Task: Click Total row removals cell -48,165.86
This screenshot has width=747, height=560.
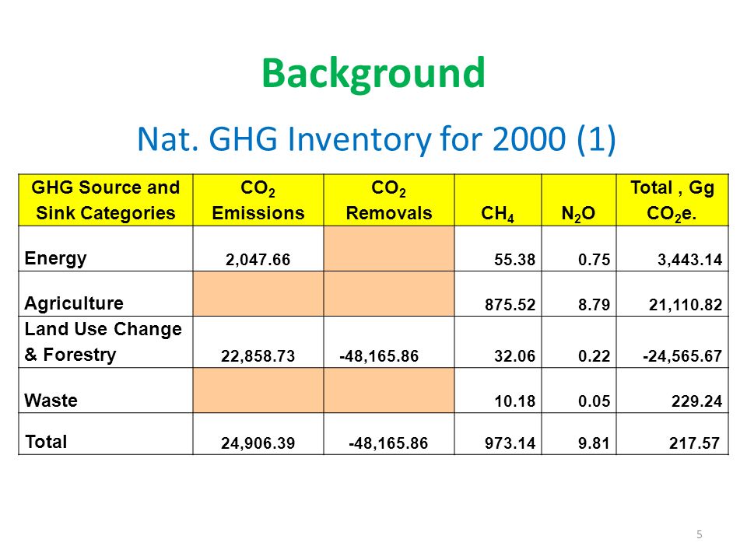Action: [x=388, y=443]
